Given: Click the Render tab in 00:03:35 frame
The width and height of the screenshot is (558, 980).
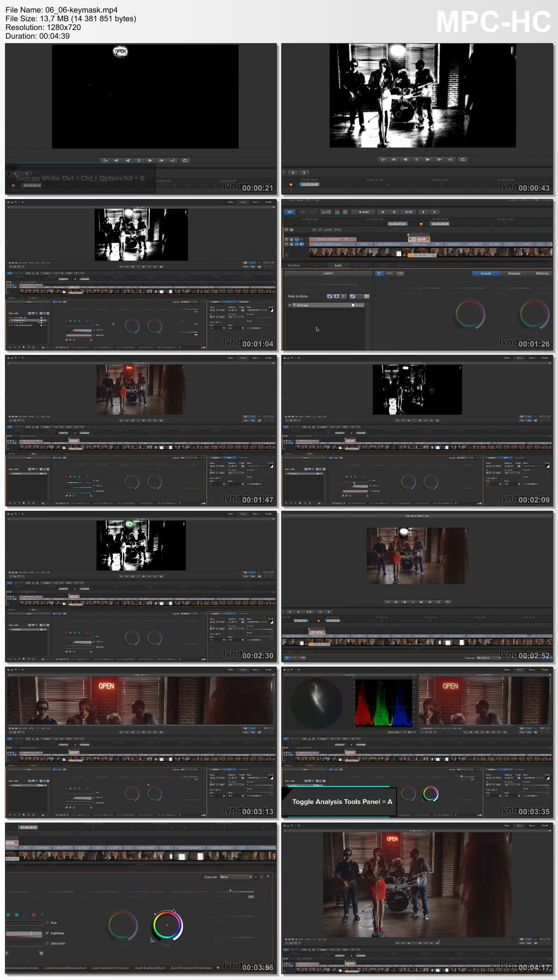Looking at the screenshot, I should 545,669.
